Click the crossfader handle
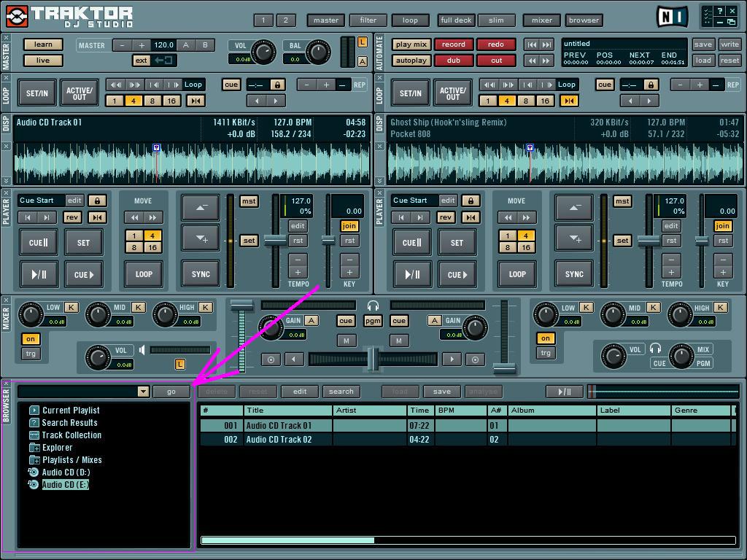This screenshot has width=747, height=560. click(373, 359)
